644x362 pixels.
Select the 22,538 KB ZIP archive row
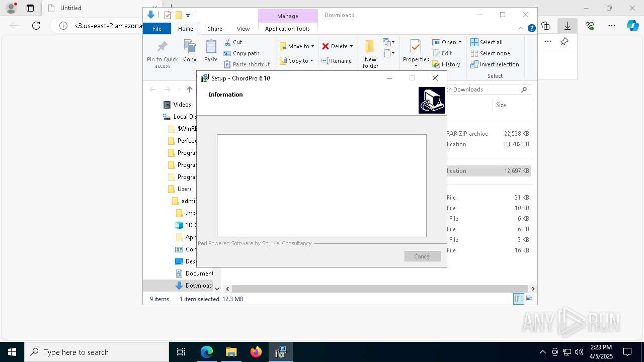point(489,134)
